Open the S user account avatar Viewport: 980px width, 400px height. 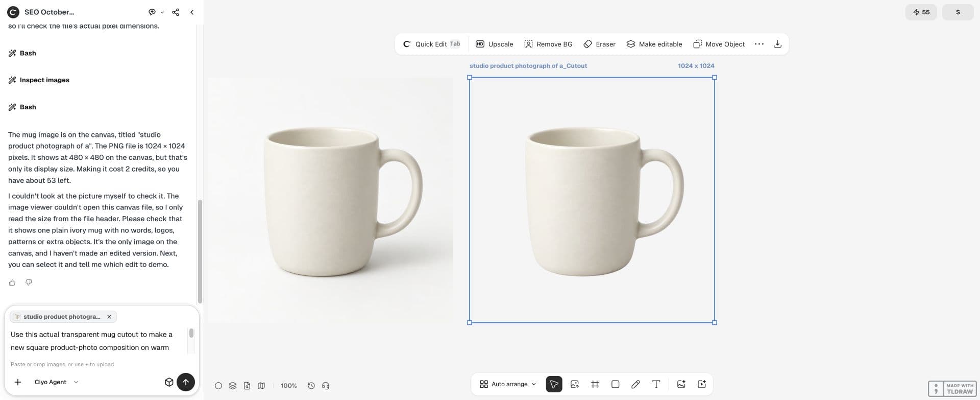point(958,12)
